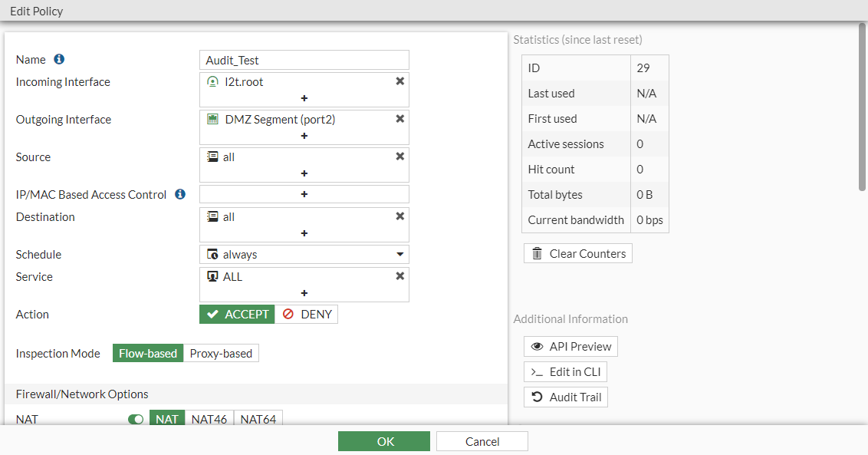Screen dimensions: 868x455
Task: Remove ALL entry from Service field
Action: click(x=399, y=276)
